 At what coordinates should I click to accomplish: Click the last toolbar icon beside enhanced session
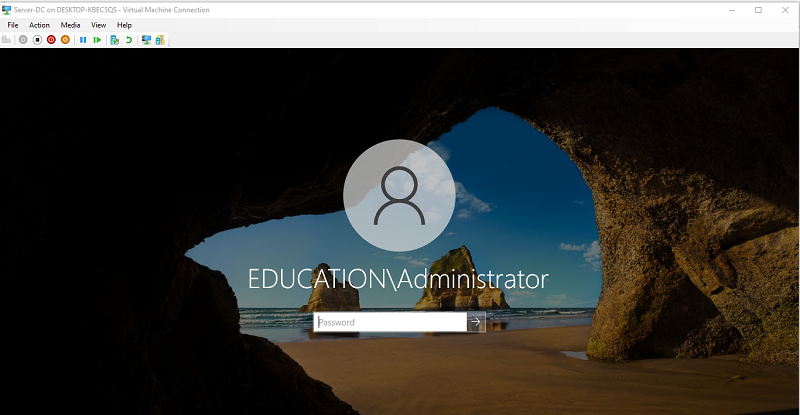(160, 40)
